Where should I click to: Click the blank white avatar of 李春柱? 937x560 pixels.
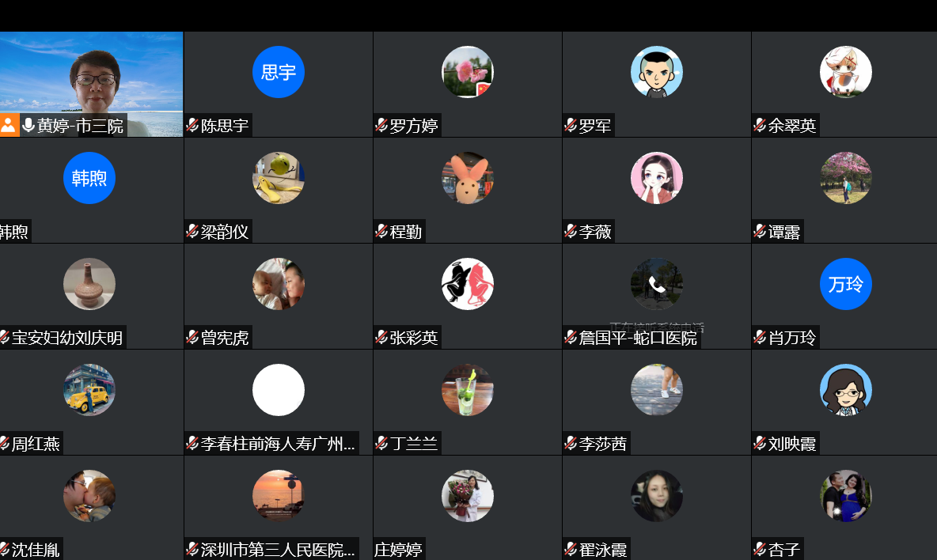click(x=279, y=390)
